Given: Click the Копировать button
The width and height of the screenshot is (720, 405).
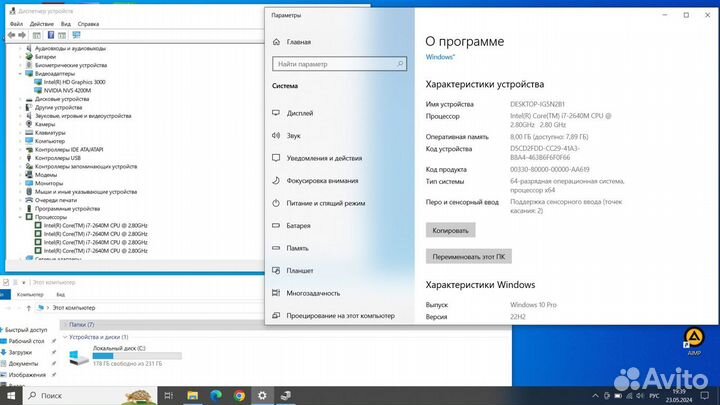Looking at the screenshot, I should [x=450, y=230].
